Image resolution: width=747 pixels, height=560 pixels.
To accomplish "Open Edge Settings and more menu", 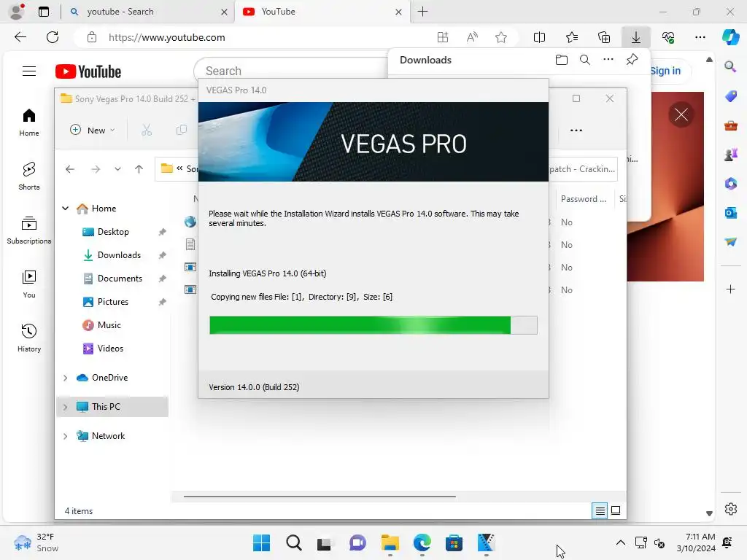I will (x=700, y=37).
